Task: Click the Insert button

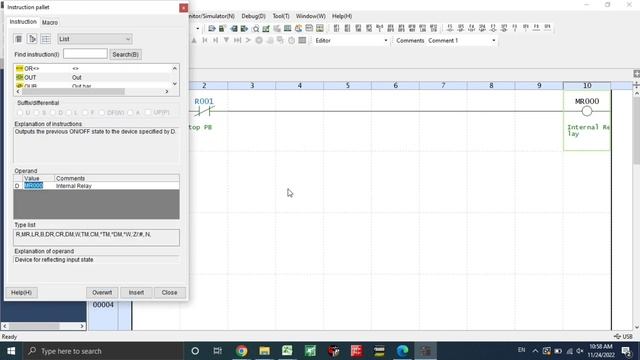Action: click(136, 292)
